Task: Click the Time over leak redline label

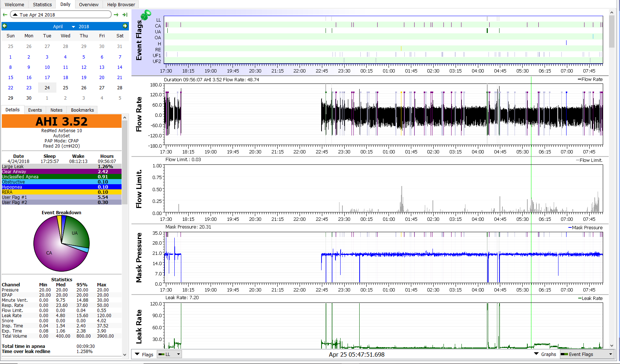Action: [26, 351]
